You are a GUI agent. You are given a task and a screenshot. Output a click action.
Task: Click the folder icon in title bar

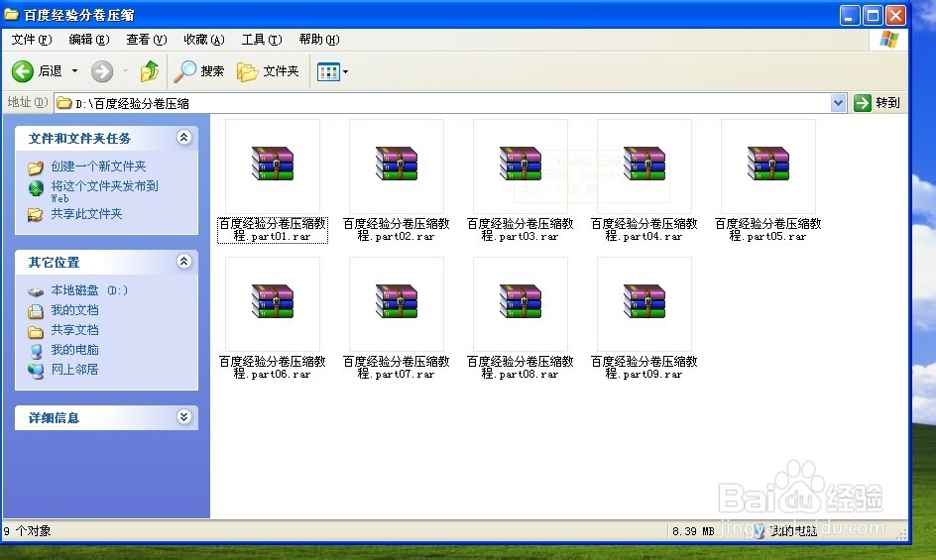[x=11, y=14]
